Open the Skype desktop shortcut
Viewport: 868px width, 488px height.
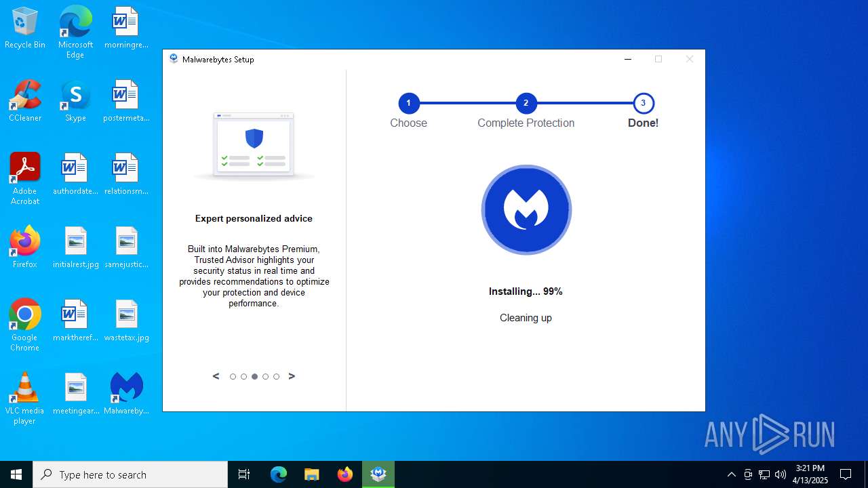click(75, 102)
